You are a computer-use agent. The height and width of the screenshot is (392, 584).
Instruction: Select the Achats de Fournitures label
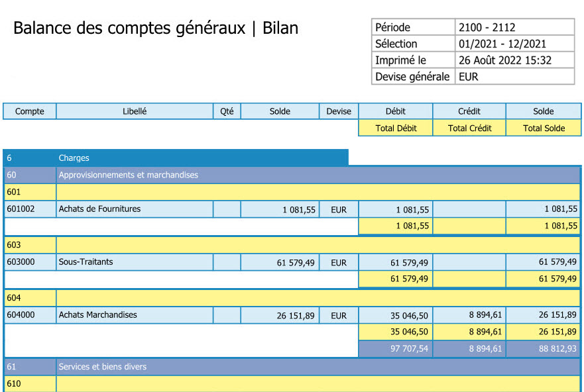click(x=99, y=209)
